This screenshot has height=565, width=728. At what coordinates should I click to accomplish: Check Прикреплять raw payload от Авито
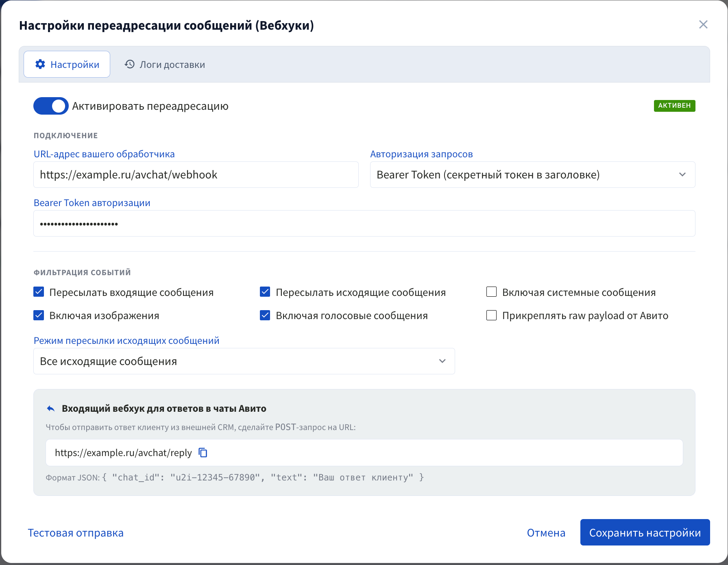491,315
